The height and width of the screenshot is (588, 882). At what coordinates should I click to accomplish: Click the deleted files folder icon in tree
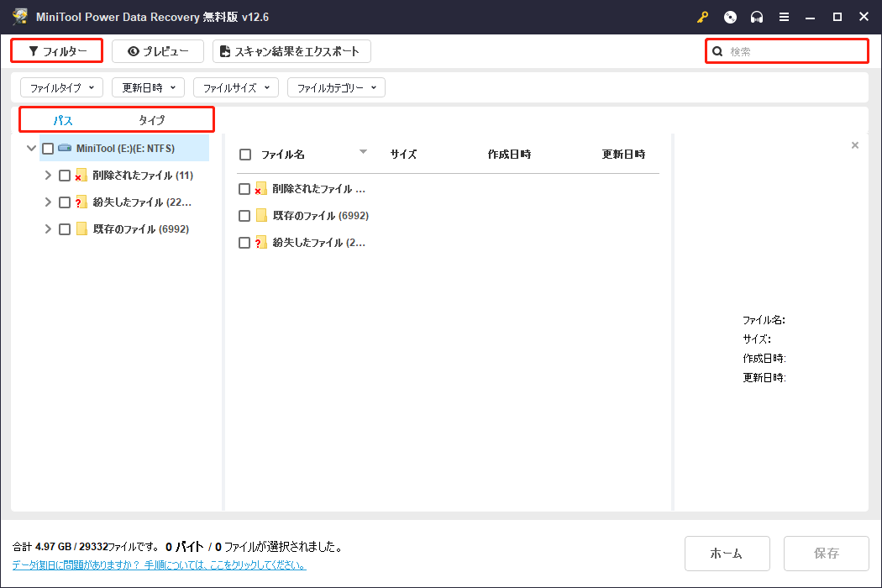click(81, 175)
